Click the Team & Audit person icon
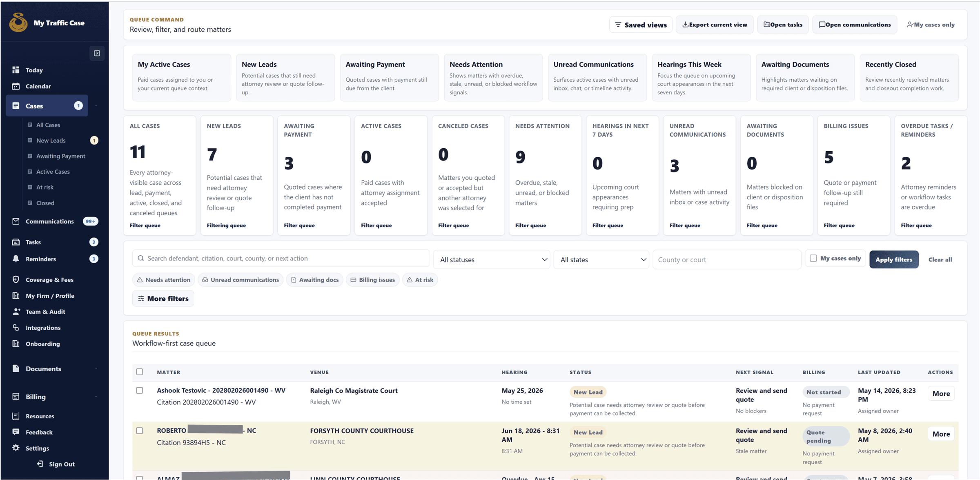The height and width of the screenshot is (480, 980). [x=16, y=312]
